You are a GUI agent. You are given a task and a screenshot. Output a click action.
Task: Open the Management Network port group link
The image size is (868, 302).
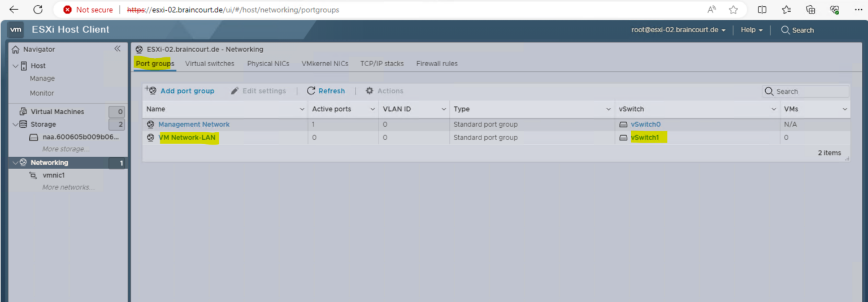coord(194,124)
